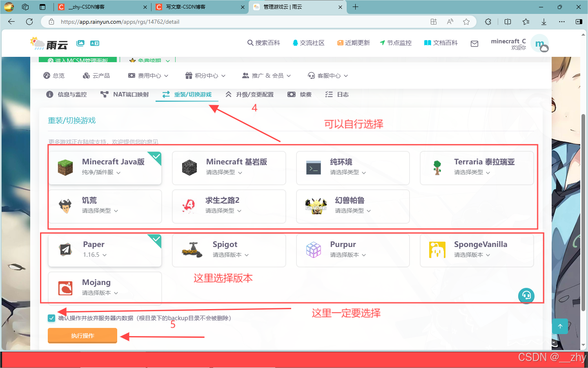Click the Palworld game icon
The image size is (588, 368).
(x=316, y=206)
